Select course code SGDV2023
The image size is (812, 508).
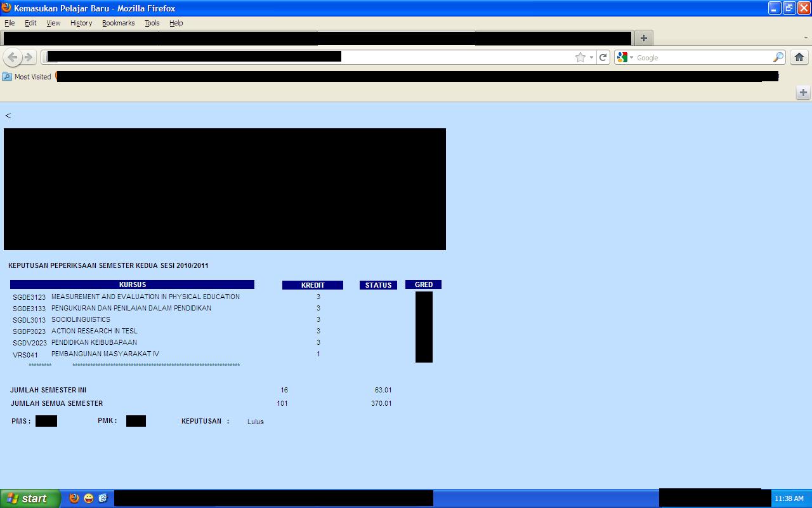coord(30,343)
